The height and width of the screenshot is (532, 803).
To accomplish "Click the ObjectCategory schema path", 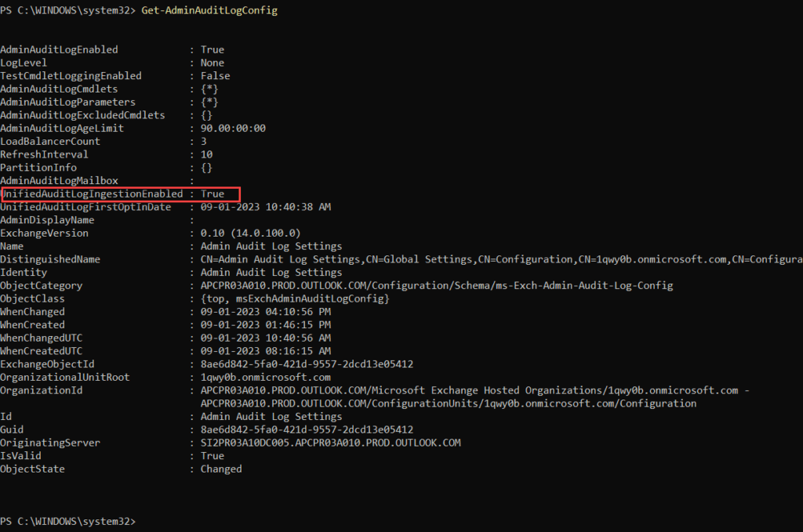I will (436, 286).
